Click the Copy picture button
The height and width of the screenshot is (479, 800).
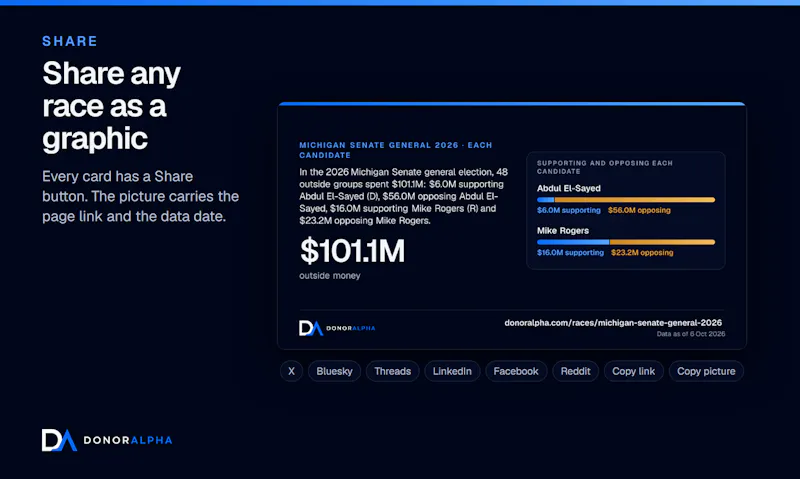click(x=706, y=371)
